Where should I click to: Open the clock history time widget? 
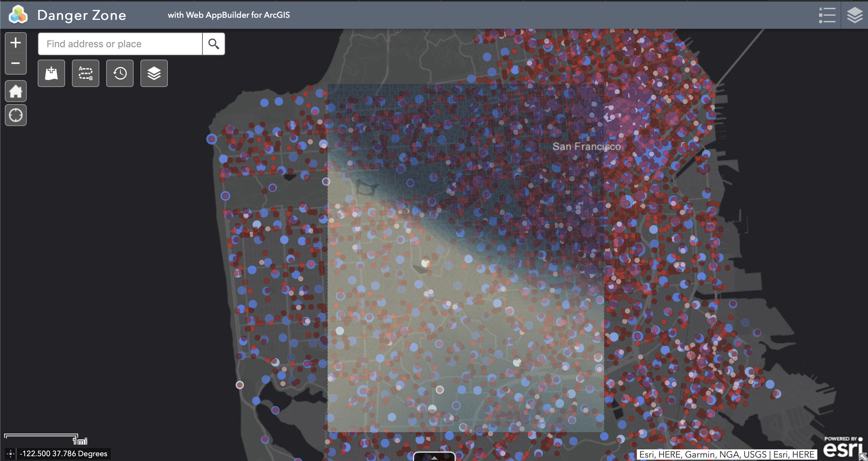[120, 73]
